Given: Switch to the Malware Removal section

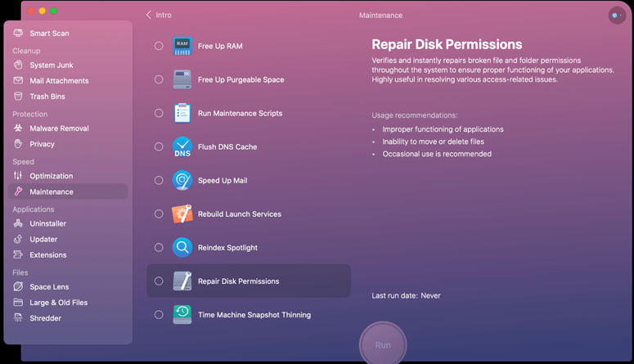Looking at the screenshot, I should [59, 128].
